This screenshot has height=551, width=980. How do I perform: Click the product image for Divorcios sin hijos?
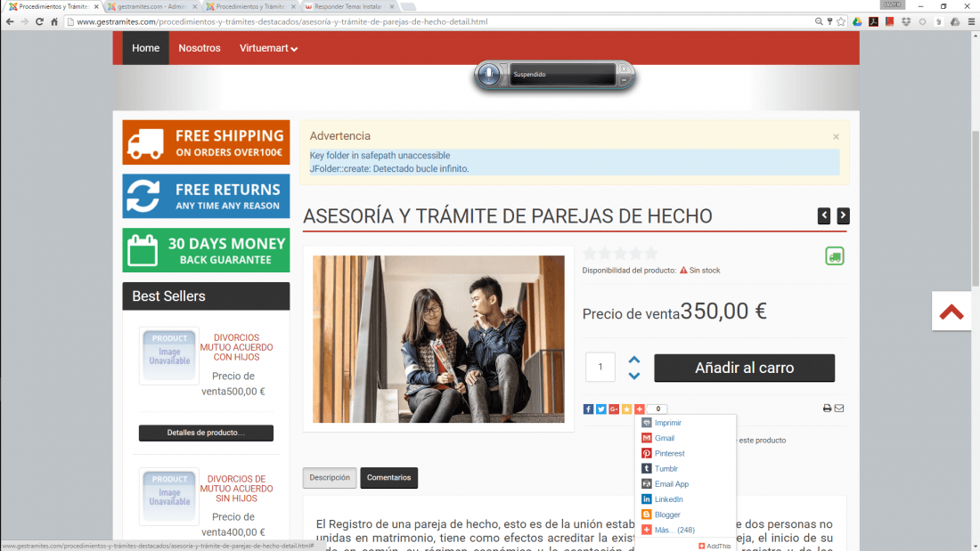[x=169, y=497]
